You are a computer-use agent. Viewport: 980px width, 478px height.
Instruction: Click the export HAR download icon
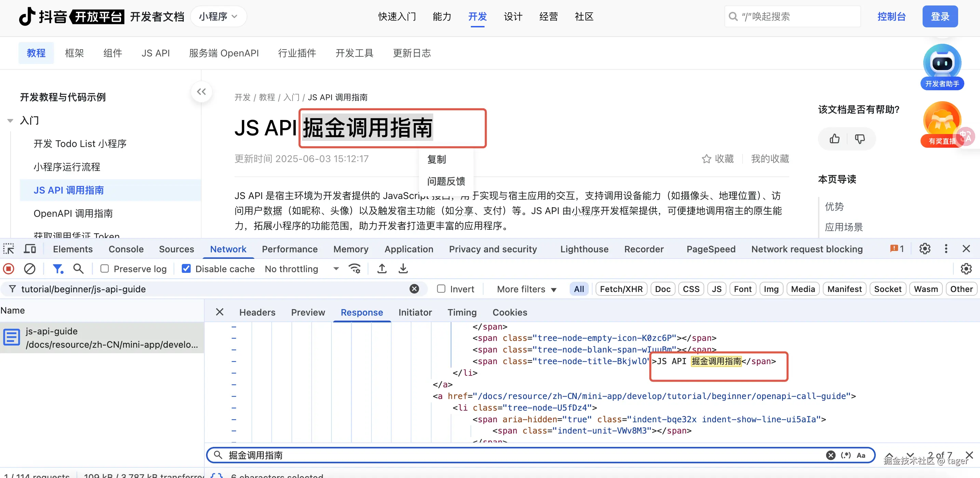click(403, 269)
